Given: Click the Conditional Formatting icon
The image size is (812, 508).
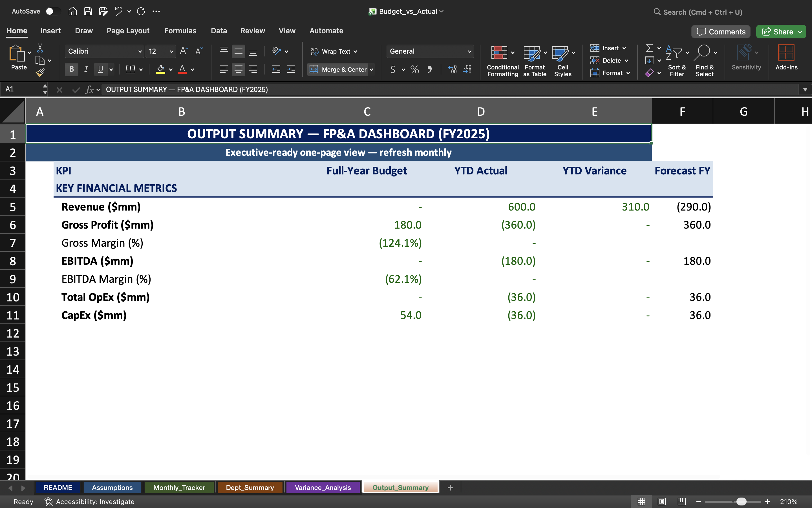Looking at the screenshot, I should (x=499, y=53).
